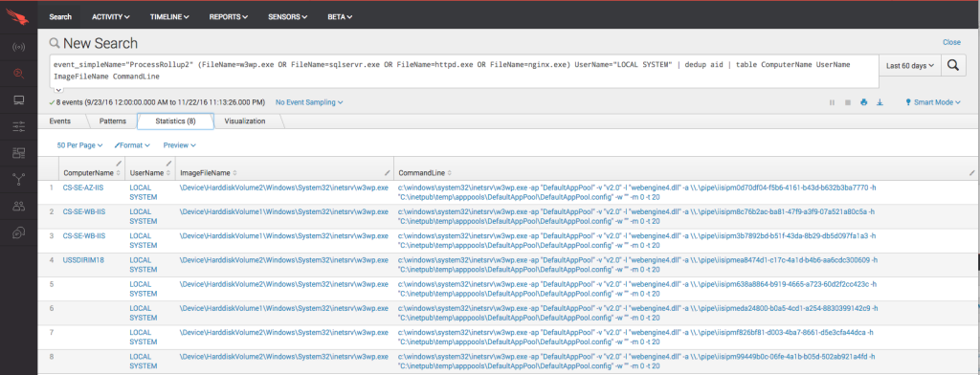Switch to the Events tab
This screenshot has height=375, width=980.
pos(60,121)
